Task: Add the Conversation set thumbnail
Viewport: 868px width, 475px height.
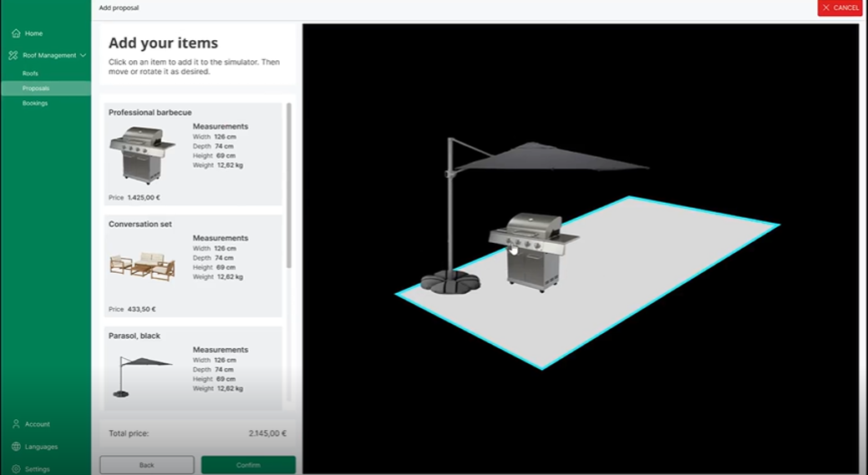Action: coord(142,265)
